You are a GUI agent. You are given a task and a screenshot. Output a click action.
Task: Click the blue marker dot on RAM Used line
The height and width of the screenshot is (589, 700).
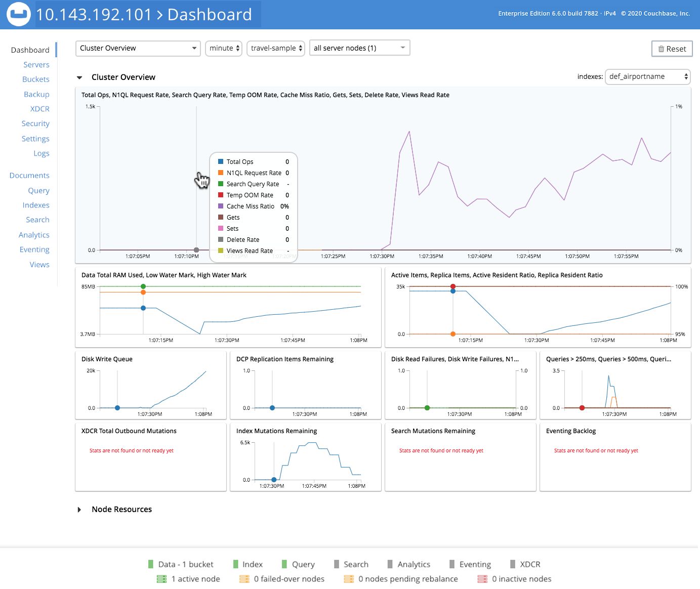coord(143,308)
